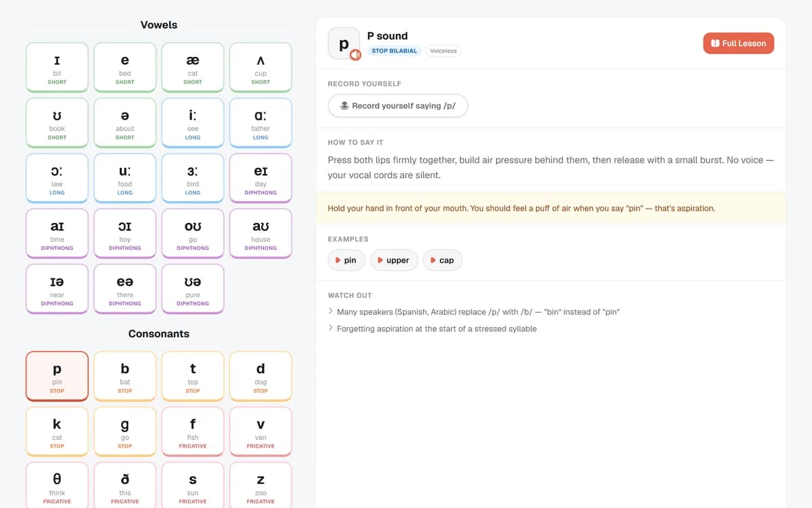Image resolution: width=812 pixels, height=508 pixels.
Task: Expand the forgetting aspiration warning
Action: pos(432,329)
